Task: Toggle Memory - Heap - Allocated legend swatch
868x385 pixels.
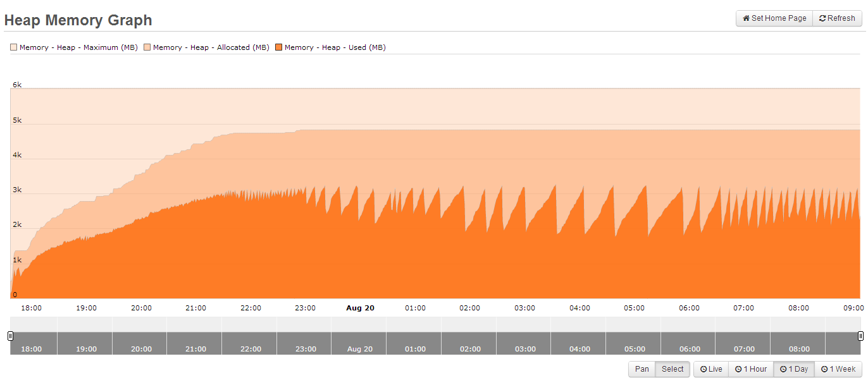Action: coord(147,47)
